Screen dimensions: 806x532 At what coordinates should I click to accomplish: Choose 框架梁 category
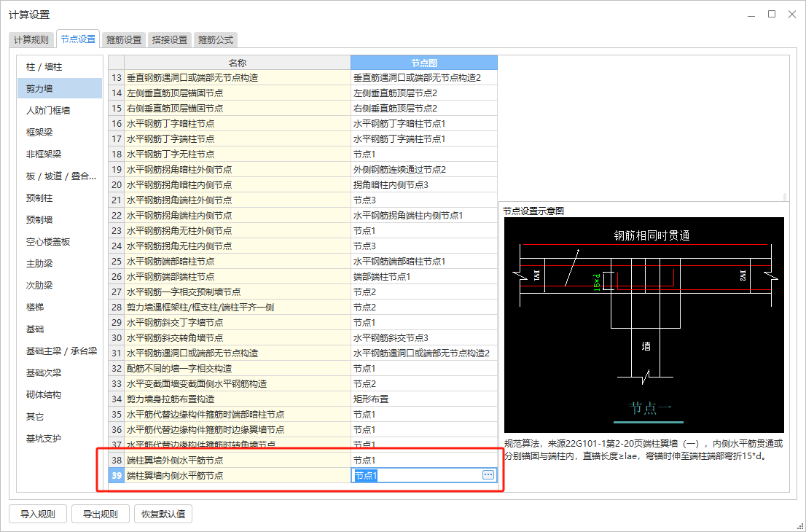tap(60, 132)
